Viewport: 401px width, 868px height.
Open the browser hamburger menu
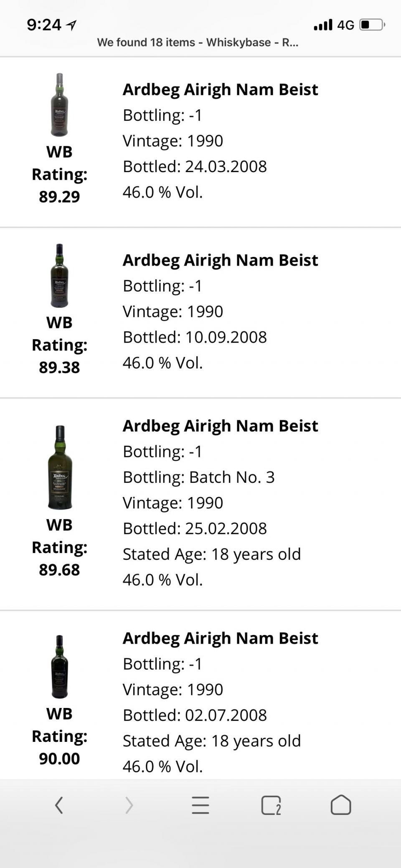[200, 805]
